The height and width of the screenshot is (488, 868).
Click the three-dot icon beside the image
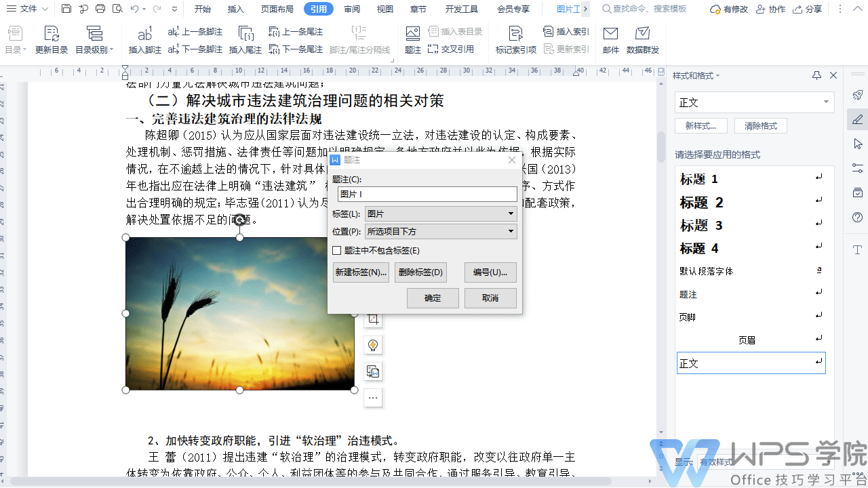point(373,398)
